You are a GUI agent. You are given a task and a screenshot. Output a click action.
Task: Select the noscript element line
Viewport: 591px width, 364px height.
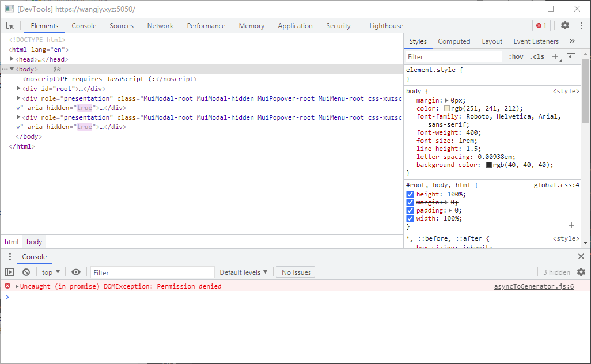pos(109,79)
